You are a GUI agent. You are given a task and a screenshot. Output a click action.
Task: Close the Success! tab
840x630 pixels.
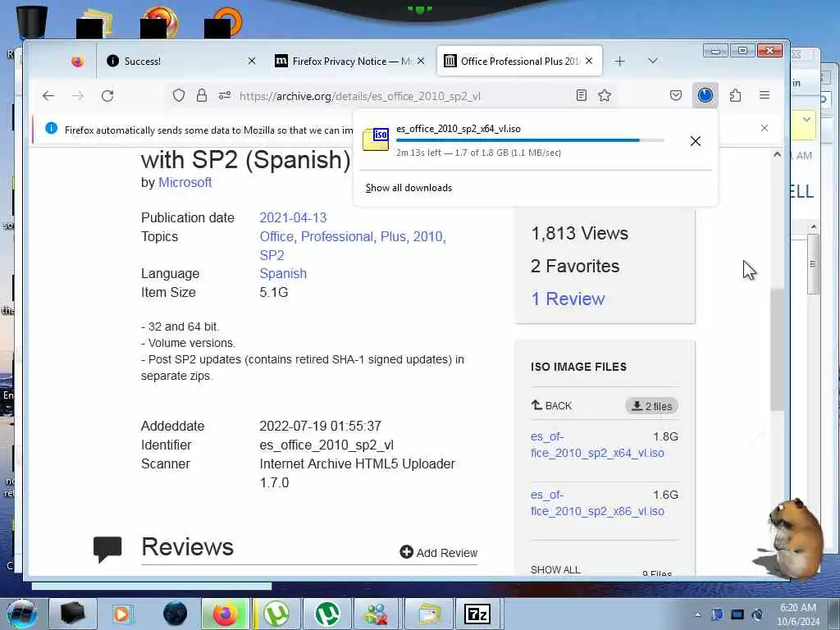tap(251, 61)
